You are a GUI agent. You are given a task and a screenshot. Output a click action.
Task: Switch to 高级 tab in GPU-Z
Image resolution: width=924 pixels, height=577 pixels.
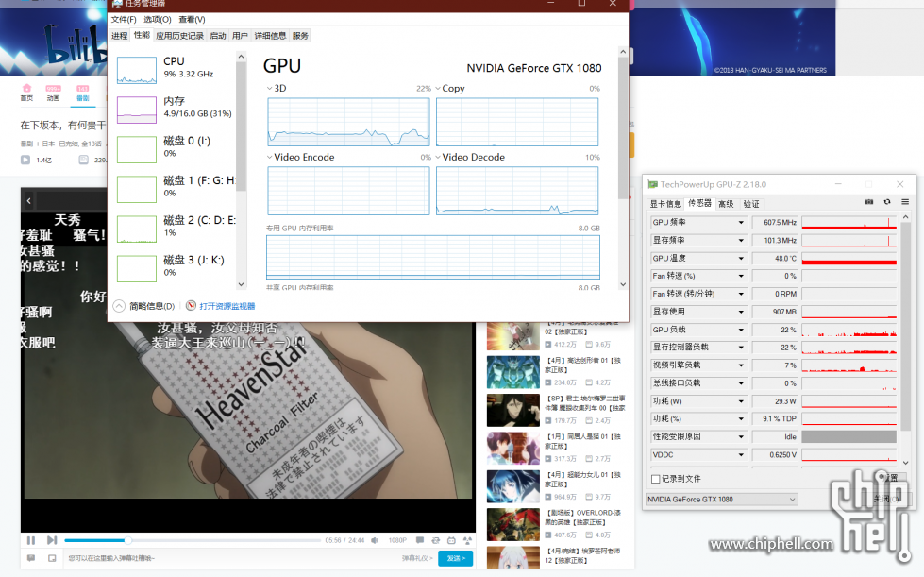[x=726, y=204]
